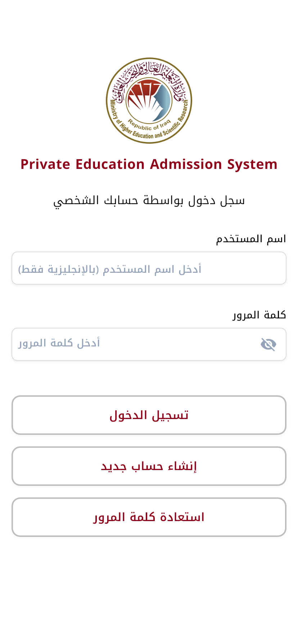The height and width of the screenshot is (644, 298).
Task: Click the "كلمة المرور" label above password field
Action: (259, 315)
